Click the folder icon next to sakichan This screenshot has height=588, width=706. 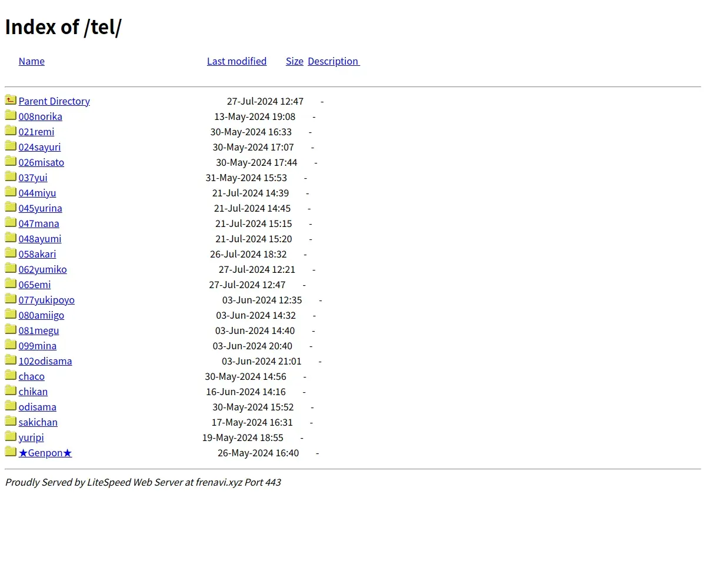(11, 421)
